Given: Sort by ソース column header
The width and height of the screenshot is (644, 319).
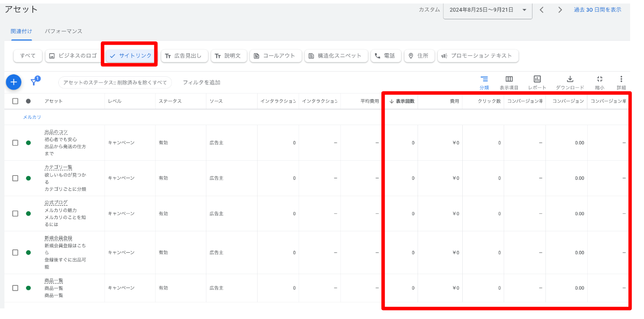Looking at the screenshot, I should (x=216, y=101).
